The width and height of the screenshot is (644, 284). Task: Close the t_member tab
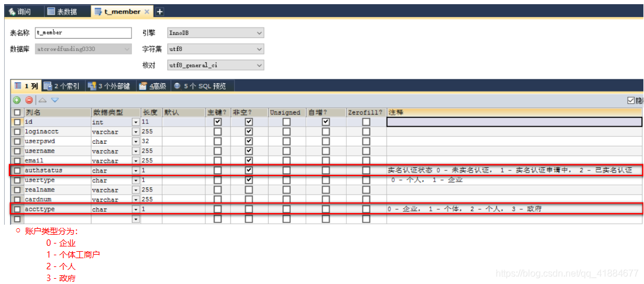(147, 12)
